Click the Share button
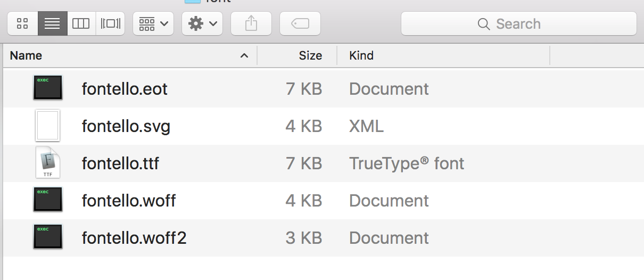The image size is (644, 280). [251, 24]
